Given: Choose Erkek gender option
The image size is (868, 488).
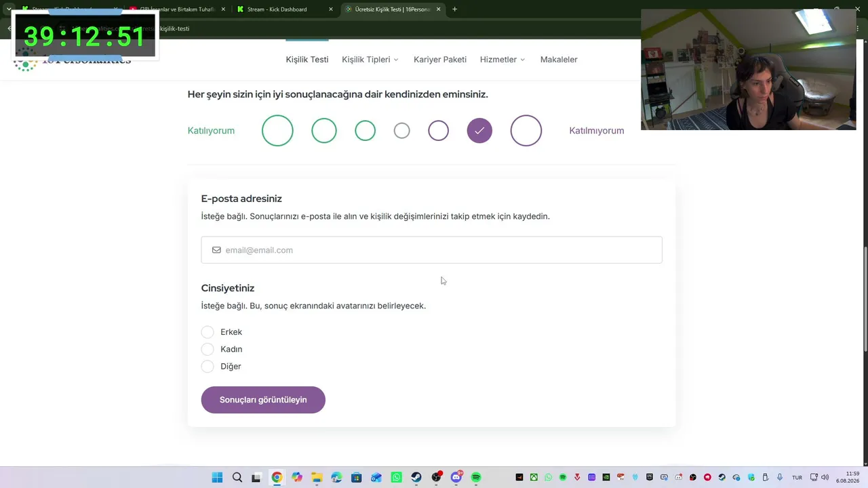Looking at the screenshot, I should pyautogui.click(x=208, y=332).
